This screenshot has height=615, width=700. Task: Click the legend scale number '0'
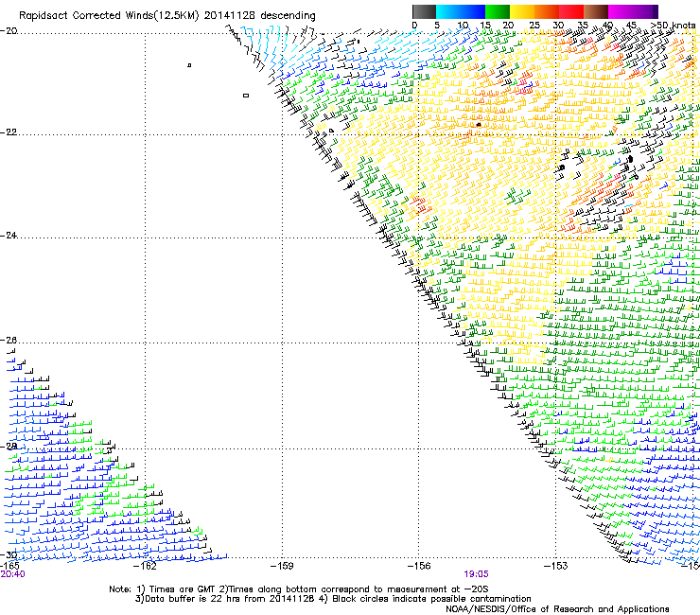(x=414, y=26)
